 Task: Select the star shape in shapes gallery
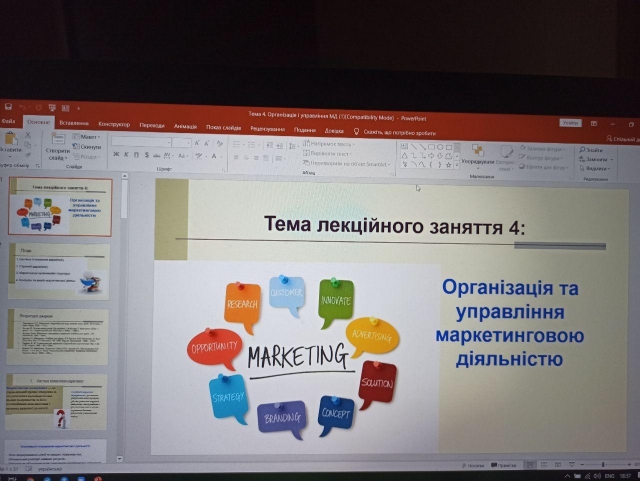point(449,165)
